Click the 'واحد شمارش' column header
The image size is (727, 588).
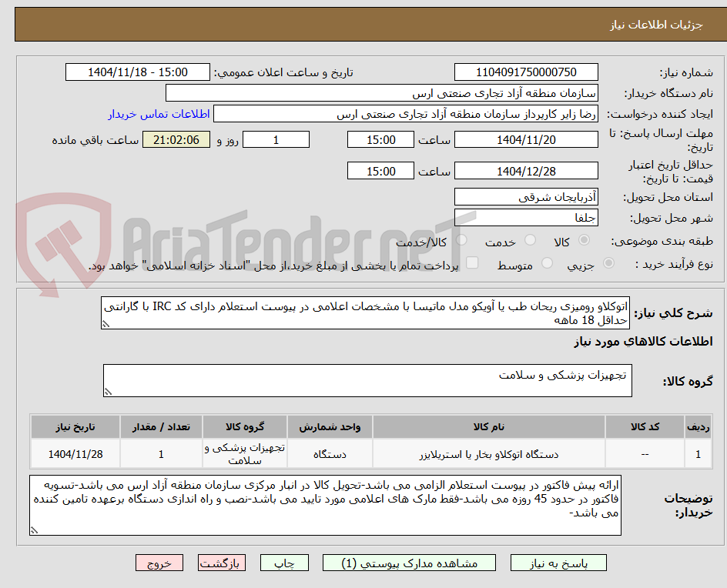[330, 426]
